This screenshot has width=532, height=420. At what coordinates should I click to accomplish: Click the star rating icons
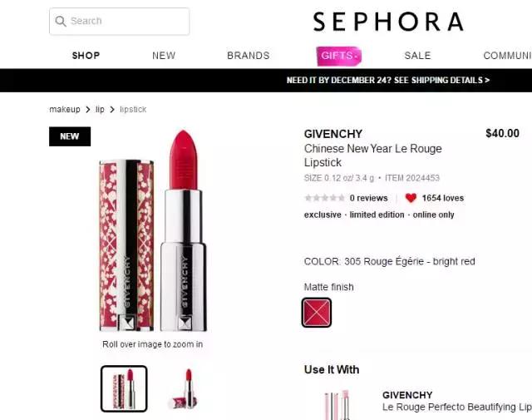[325, 198]
